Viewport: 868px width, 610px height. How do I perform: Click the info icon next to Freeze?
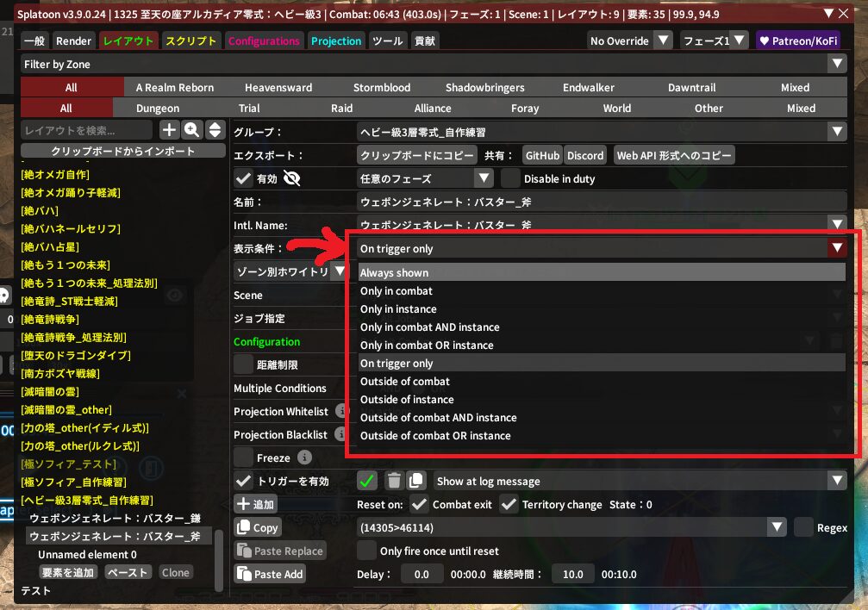305,457
